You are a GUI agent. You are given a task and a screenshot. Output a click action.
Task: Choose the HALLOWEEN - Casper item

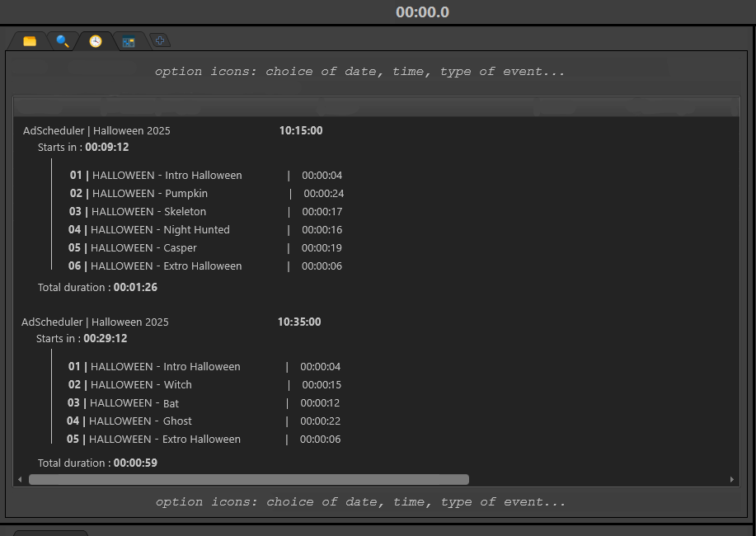click(143, 247)
